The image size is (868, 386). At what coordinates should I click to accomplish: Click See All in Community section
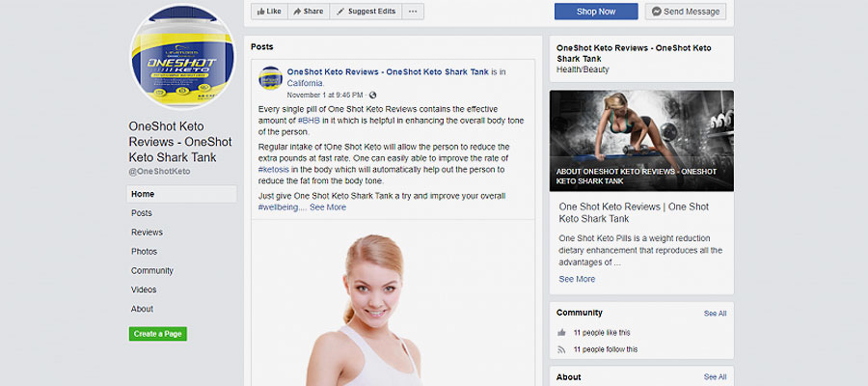point(716,314)
